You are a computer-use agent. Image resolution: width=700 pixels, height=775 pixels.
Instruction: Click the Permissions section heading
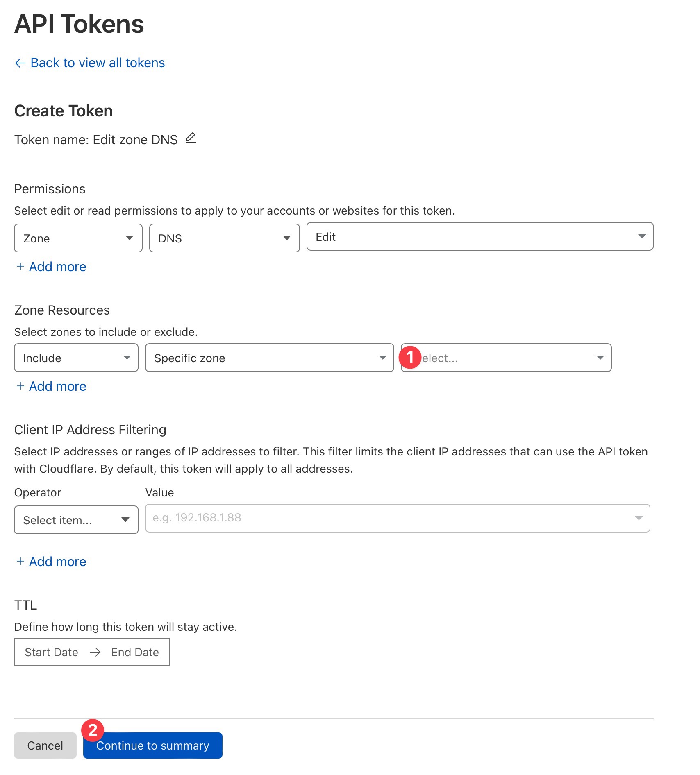tap(50, 189)
